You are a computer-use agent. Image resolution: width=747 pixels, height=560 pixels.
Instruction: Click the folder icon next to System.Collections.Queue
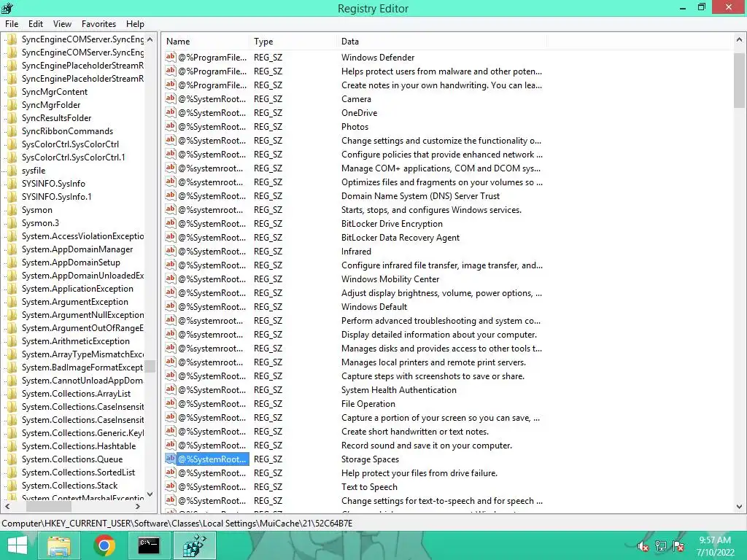click(x=12, y=459)
